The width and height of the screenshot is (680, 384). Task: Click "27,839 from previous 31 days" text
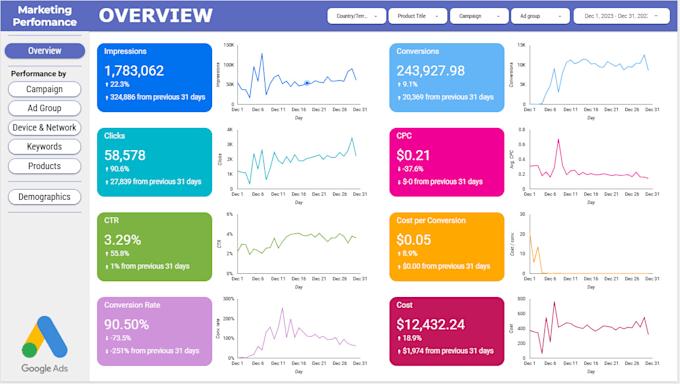(x=156, y=182)
